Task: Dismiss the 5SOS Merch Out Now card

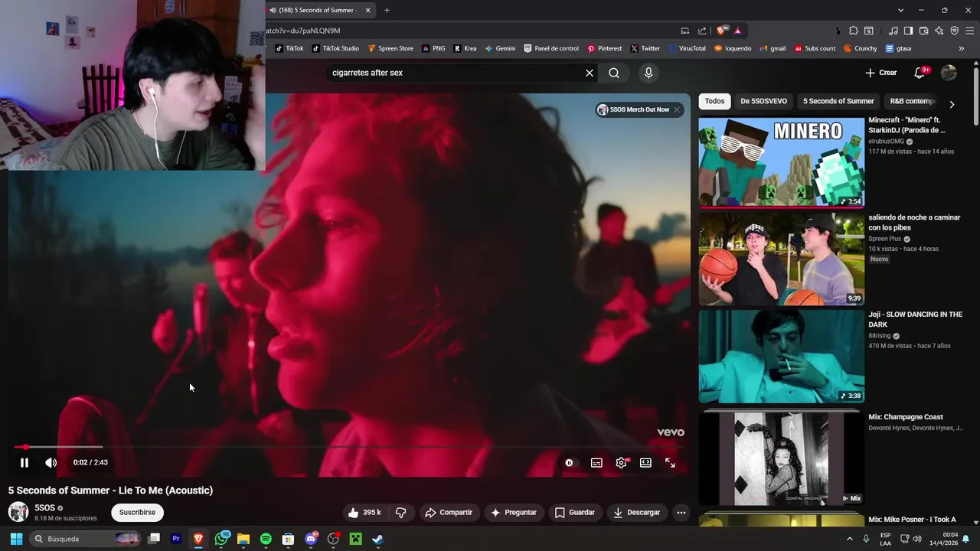Action: coord(677,109)
